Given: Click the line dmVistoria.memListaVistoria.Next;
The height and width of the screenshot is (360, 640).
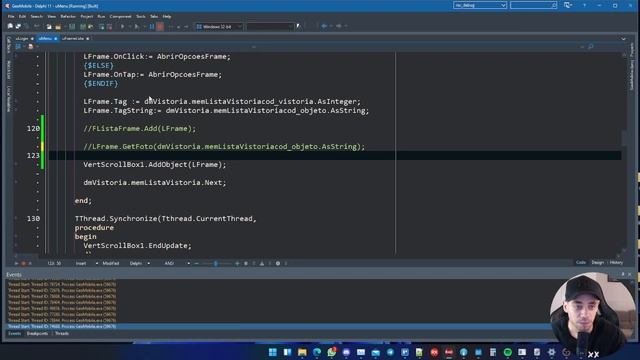Looking at the screenshot, I should pyautogui.click(x=155, y=182).
